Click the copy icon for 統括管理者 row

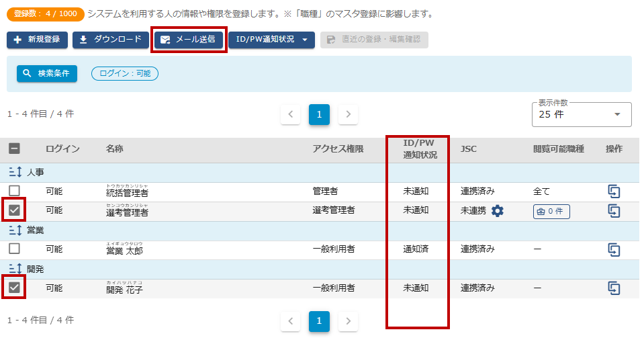(613, 192)
